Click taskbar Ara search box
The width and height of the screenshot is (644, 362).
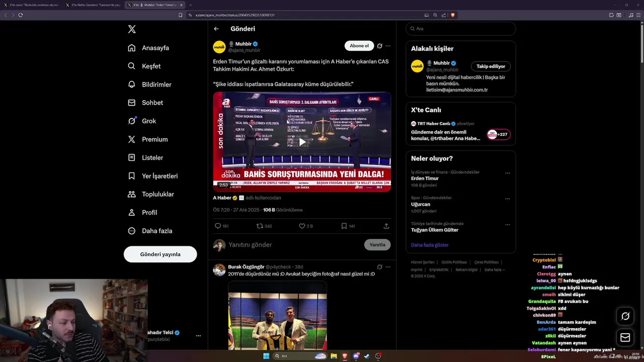pos(300,356)
